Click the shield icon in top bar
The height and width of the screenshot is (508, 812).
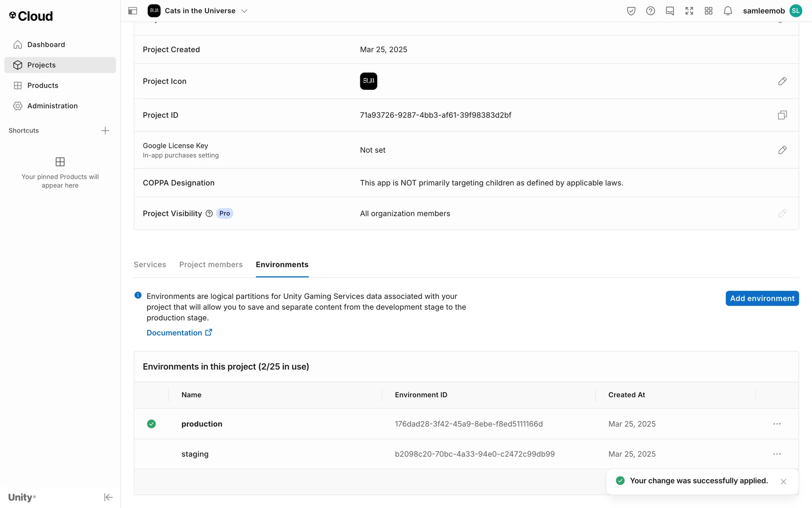[x=631, y=11]
